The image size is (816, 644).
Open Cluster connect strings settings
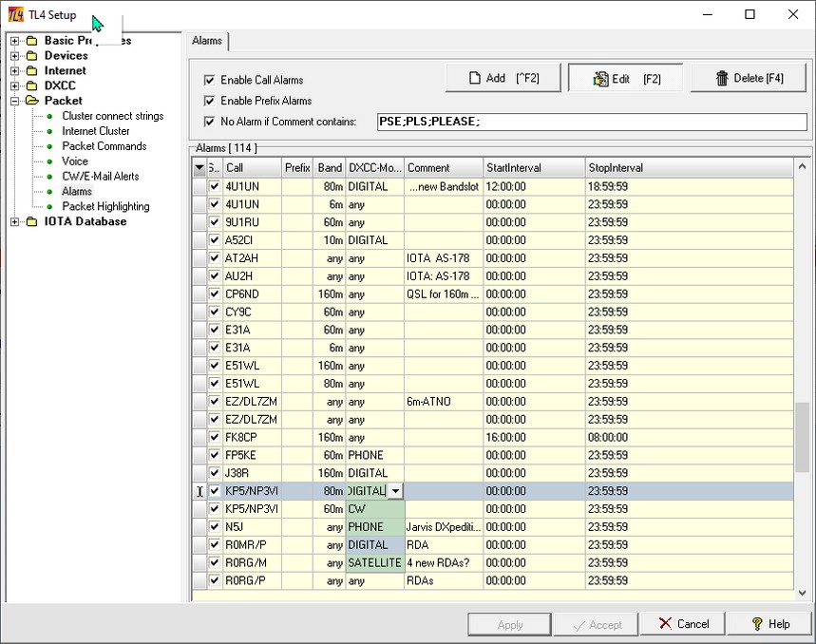click(113, 116)
